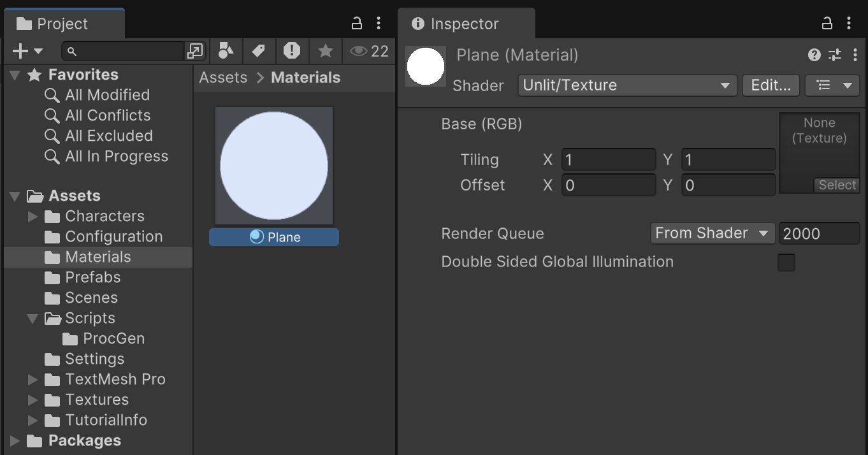868x455 pixels.
Task: Click the Tiling X input field
Action: pyautogui.click(x=608, y=160)
